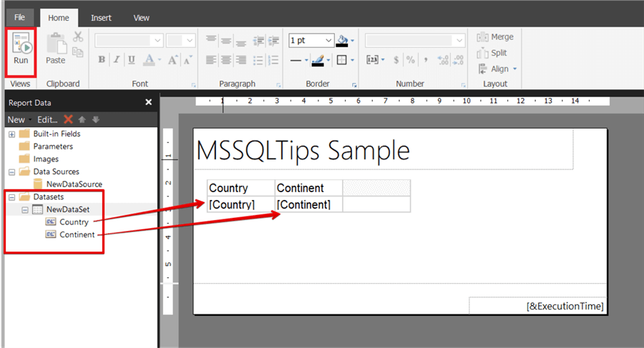The height and width of the screenshot is (348, 644).
Task: Click the Split cells button
Action: [x=492, y=53]
